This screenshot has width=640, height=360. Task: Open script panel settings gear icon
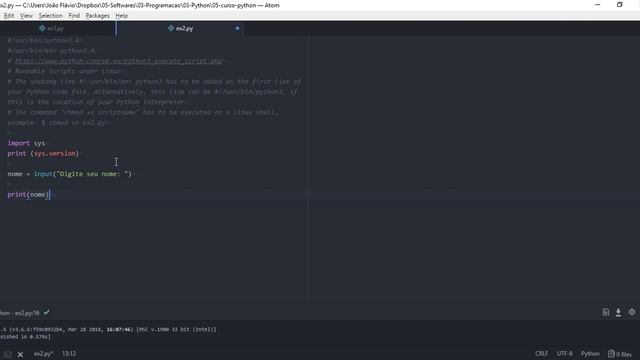tap(632, 312)
